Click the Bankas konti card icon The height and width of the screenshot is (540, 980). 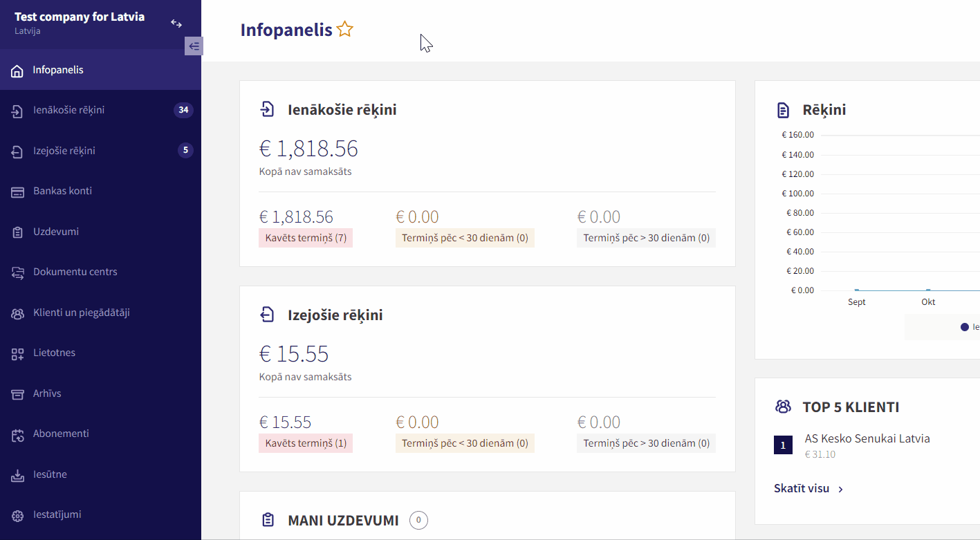pos(18,192)
